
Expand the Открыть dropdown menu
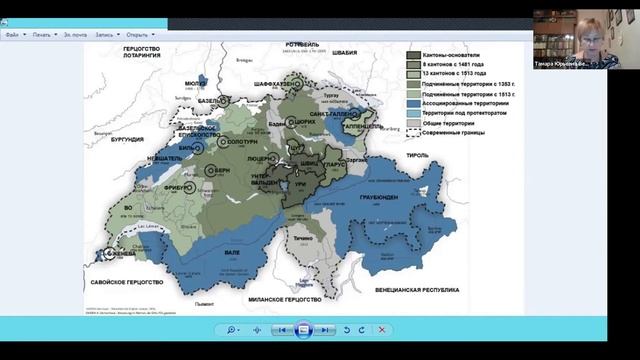click(x=140, y=35)
